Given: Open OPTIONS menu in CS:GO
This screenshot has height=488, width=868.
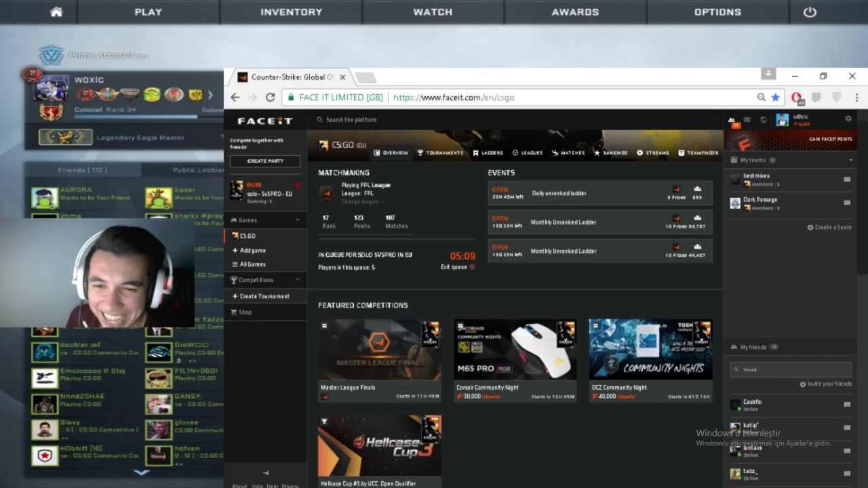Looking at the screenshot, I should coord(717,12).
